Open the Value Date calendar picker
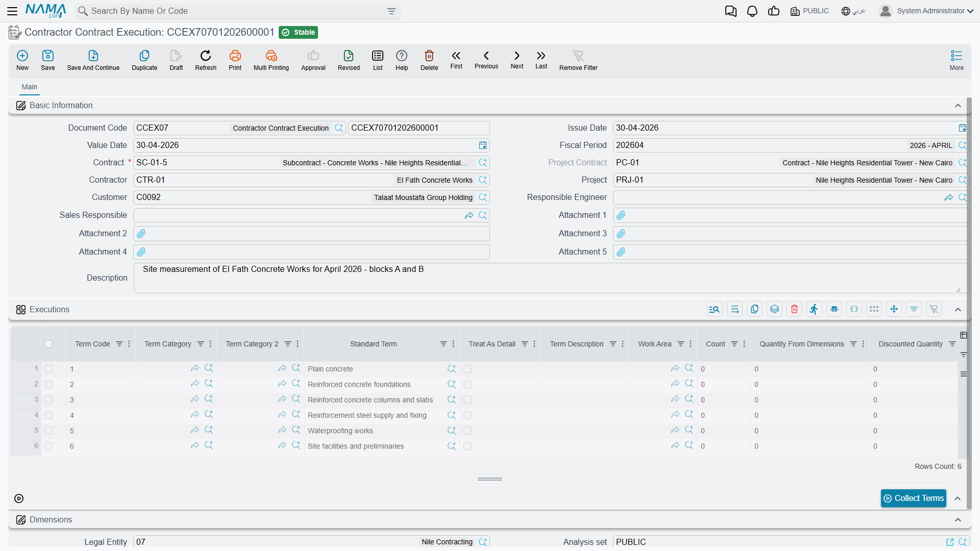This screenshot has width=980, height=551. [x=483, y=145]
